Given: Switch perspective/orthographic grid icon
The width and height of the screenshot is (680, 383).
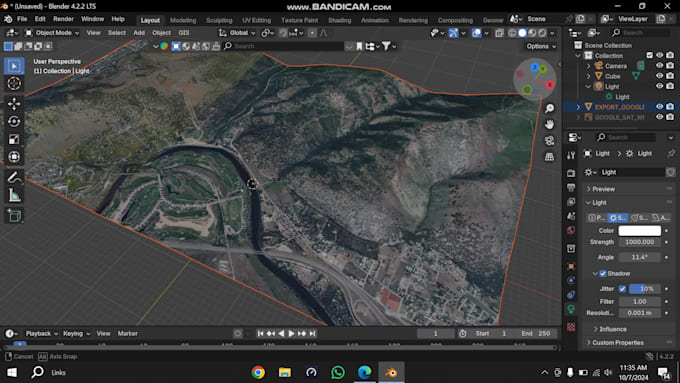Looking at the screenshot, I should coord(549,157).
